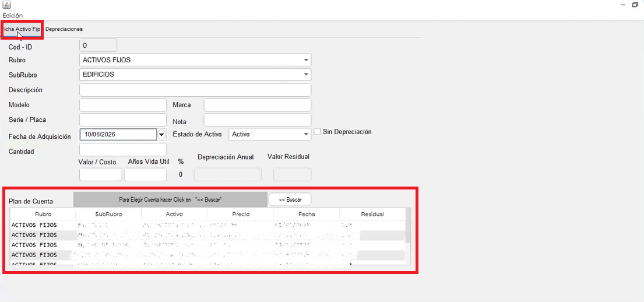Click the Cod - ID field
The width and height of the screenshot is (644, 302).
(98, 46)
